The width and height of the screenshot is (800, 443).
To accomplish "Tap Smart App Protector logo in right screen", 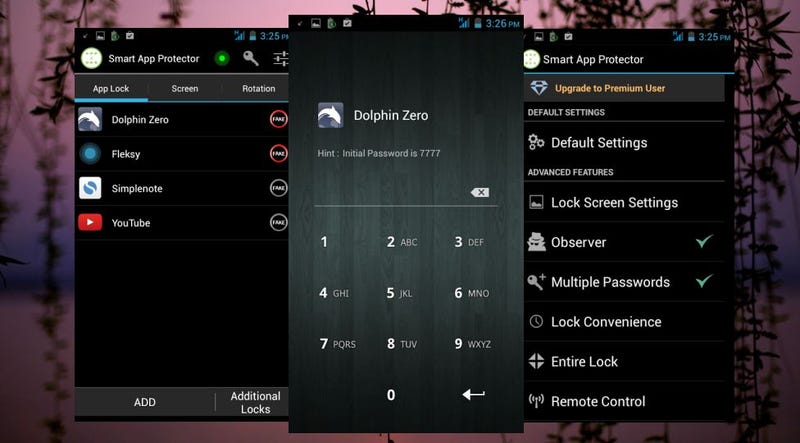I will coord(532,59).
